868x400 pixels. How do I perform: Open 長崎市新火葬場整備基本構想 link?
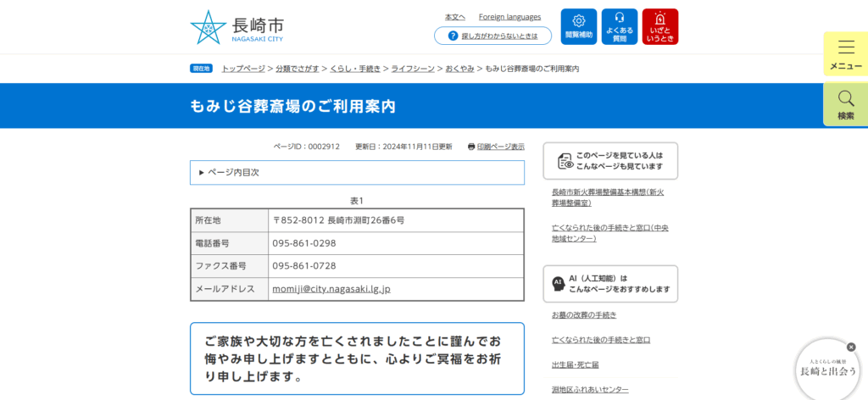click(608, 197)
